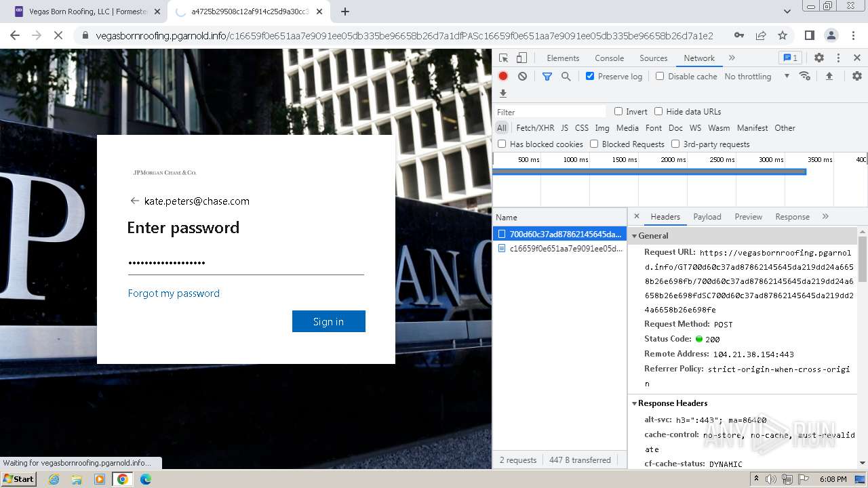Click the network timeline overview bar
The width and height of the screenshot is (868, 488).
649,171
